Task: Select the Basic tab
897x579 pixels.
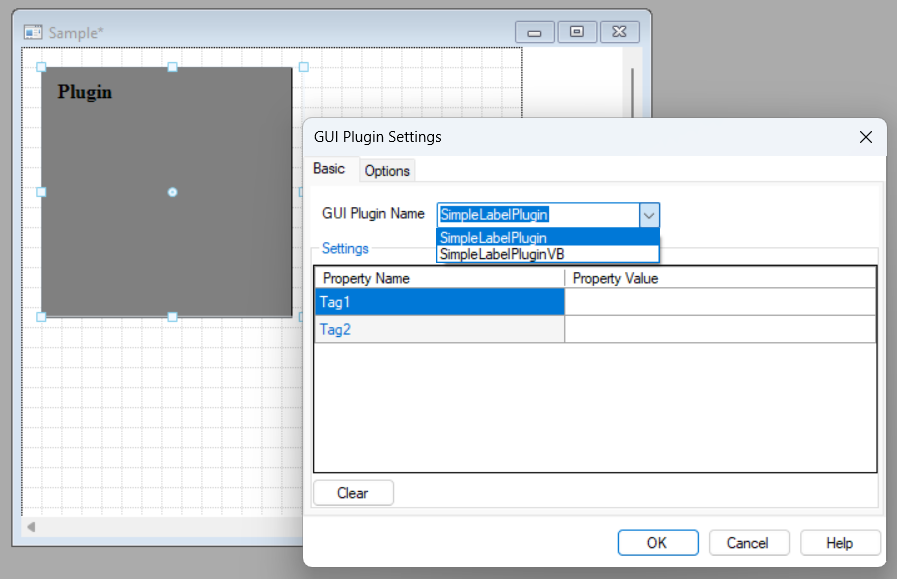Action: [x=329, y=169]
